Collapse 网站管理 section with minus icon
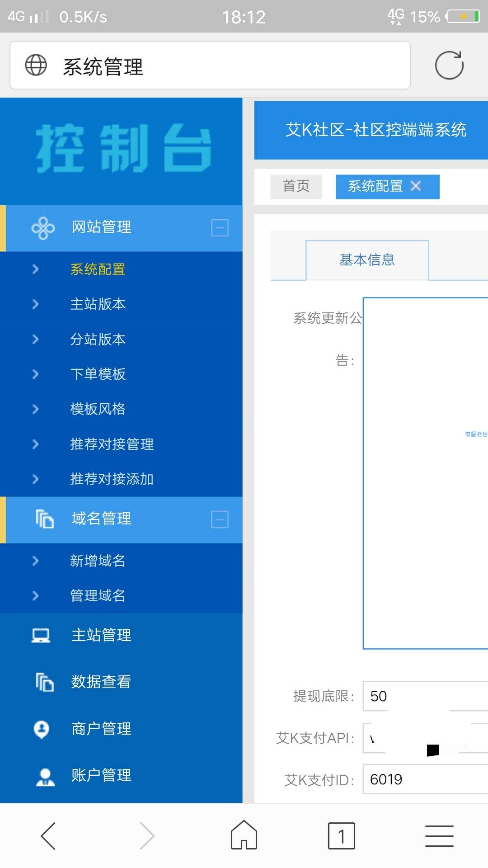Image resolution: width=488 pixels, height=868 pixels. click(x=220, y=228)
